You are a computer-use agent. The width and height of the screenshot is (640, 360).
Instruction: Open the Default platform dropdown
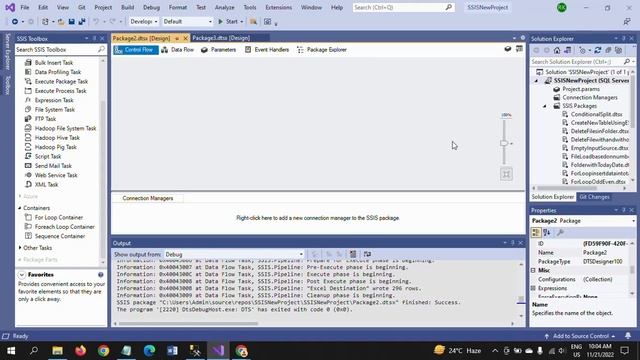(187, 22)
